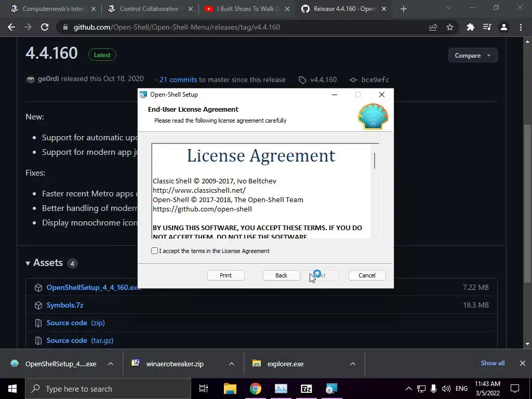This screenshot has width=532, height=399.
Task: Reload the GitHub page
Action: click(x=45, y=27)
